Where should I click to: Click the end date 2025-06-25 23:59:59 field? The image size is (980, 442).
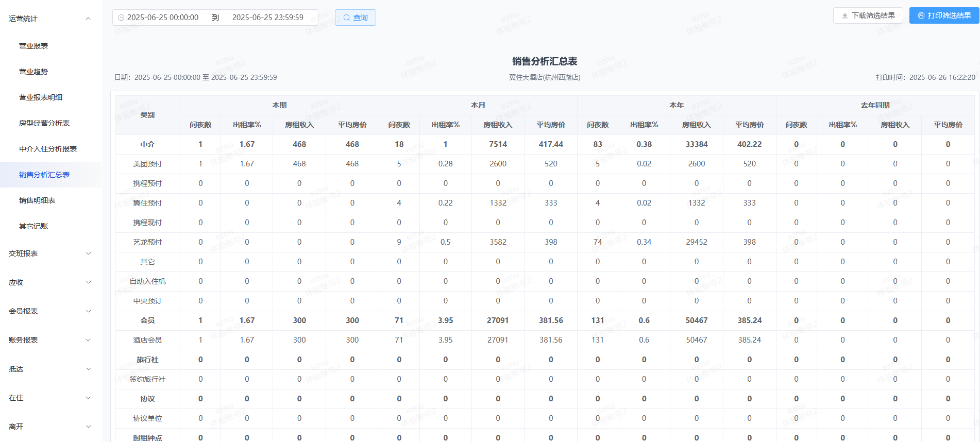click(268, 18)
